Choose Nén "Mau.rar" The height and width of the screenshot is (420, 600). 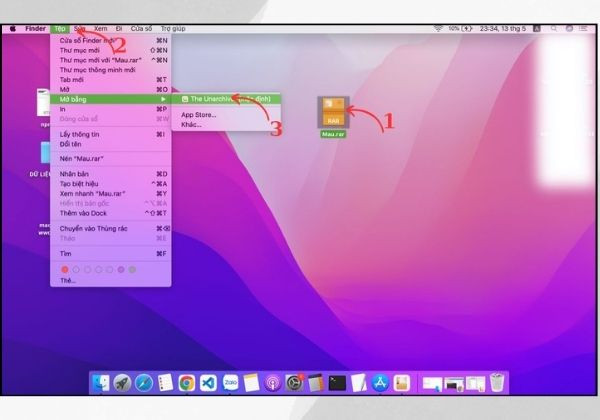(111, 159)
